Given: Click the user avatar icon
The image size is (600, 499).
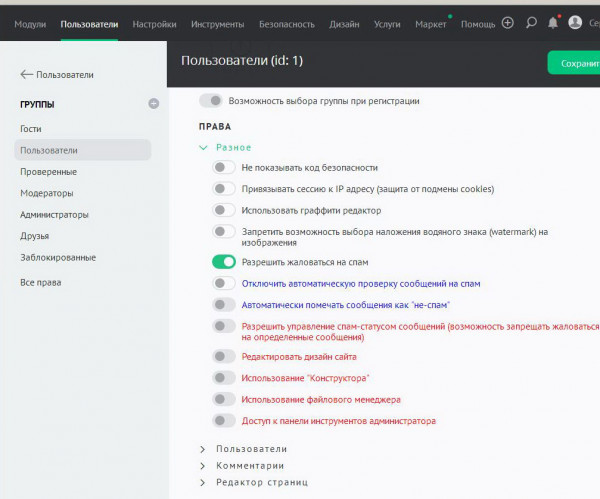Looking at the screenshot, I should (575, 23).
